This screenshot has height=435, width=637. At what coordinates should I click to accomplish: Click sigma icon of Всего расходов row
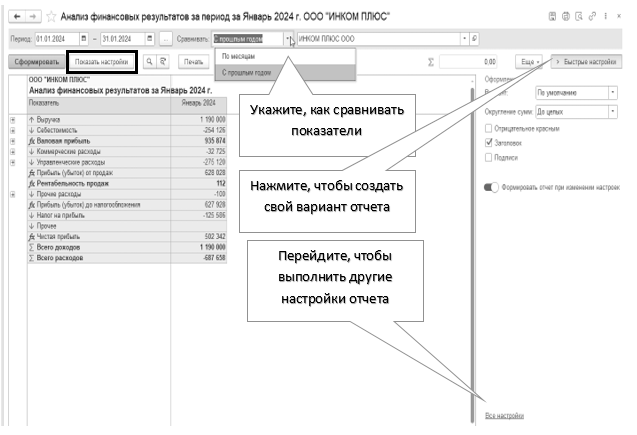pyautogui.click(x=32, y=258)
